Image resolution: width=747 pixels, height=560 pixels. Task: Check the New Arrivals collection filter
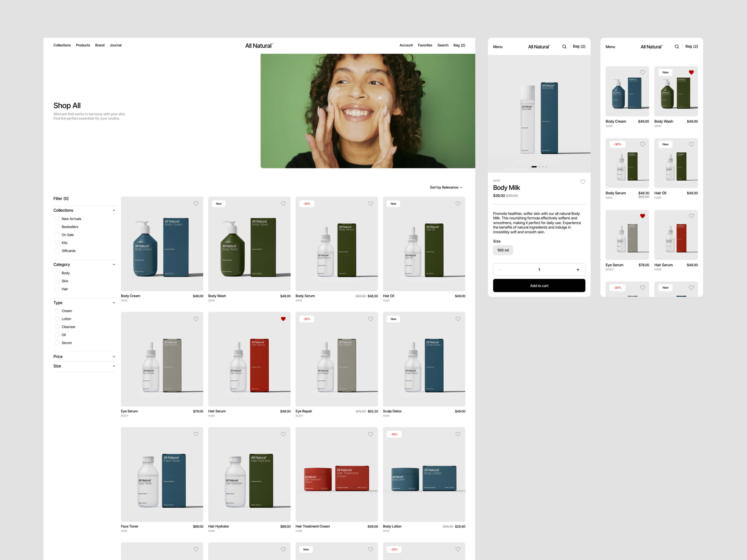57,219
